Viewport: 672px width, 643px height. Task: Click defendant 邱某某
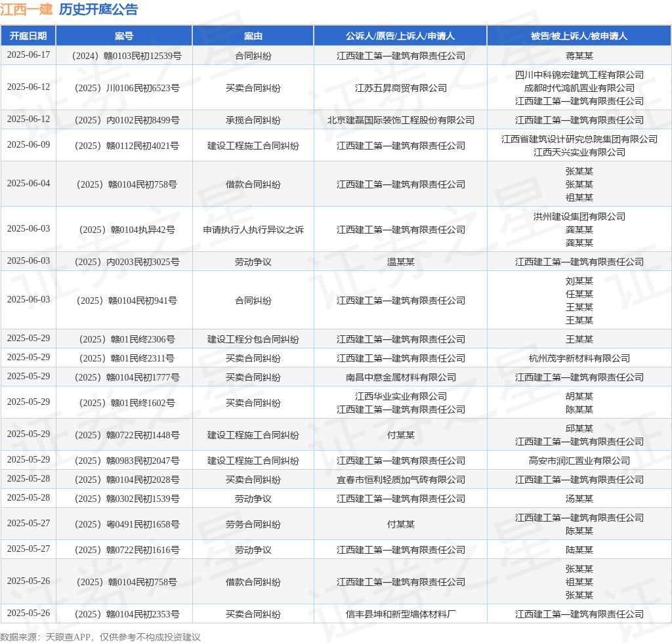[579, 429]
